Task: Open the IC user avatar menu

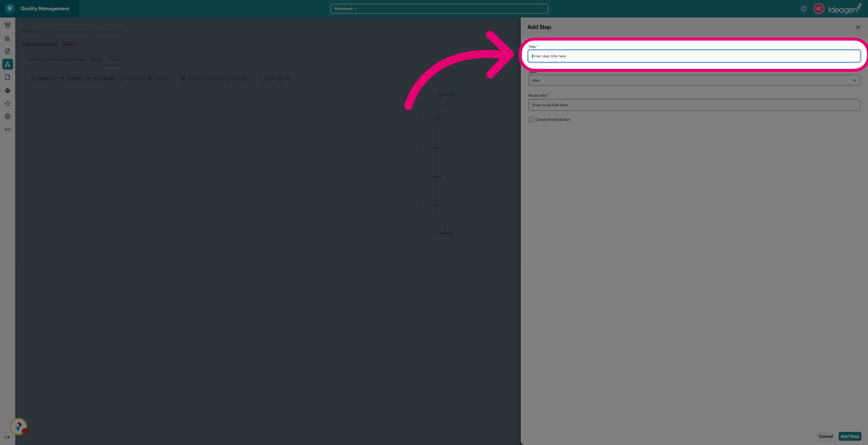Action: pos(819,9)
